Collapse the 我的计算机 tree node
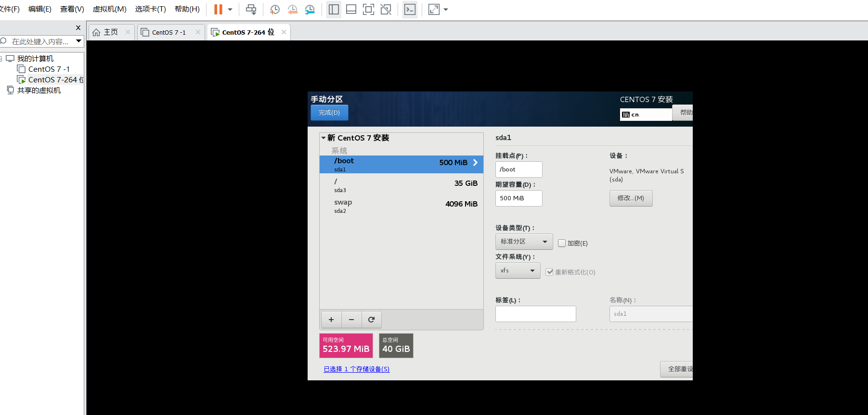Image resolution: width=868 pixels, height=415 pixels. [1, 59]
